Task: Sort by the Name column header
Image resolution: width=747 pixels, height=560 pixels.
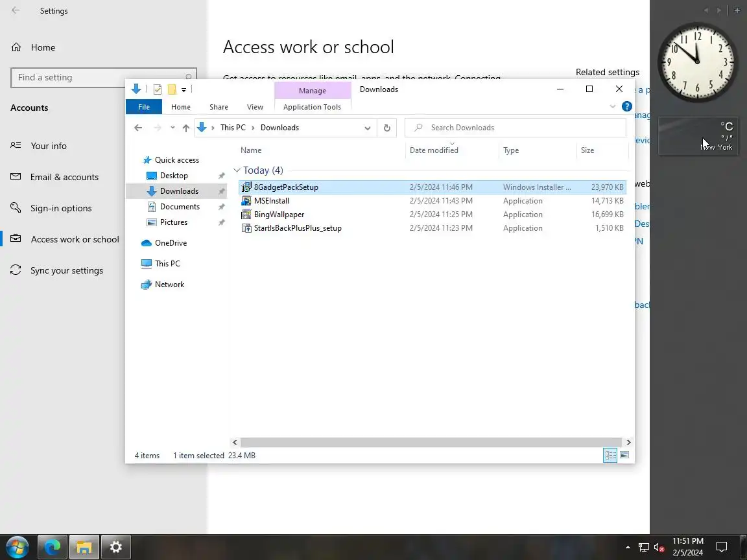Action: tap(251, 150)
